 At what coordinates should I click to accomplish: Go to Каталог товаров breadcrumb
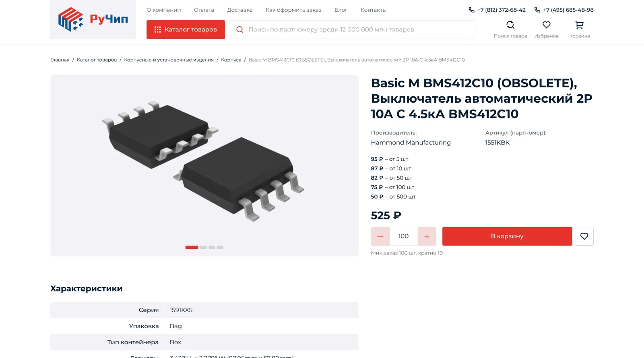(x=97, y=60)
